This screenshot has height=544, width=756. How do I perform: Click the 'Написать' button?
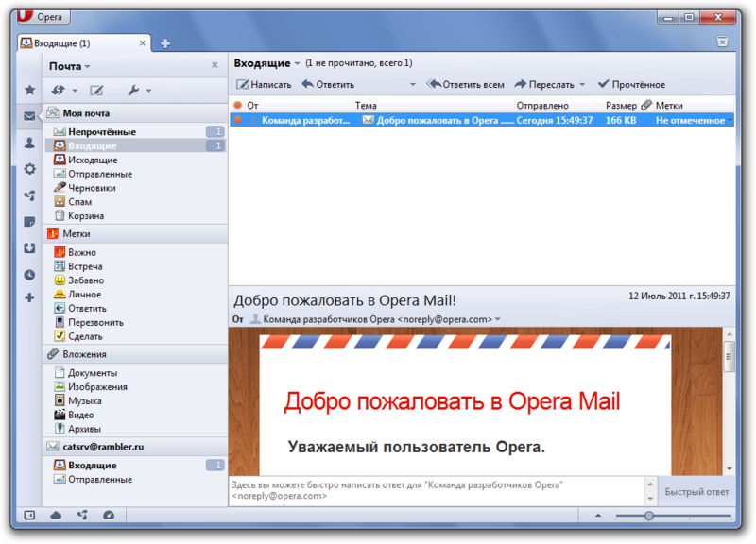click(263, 84)
